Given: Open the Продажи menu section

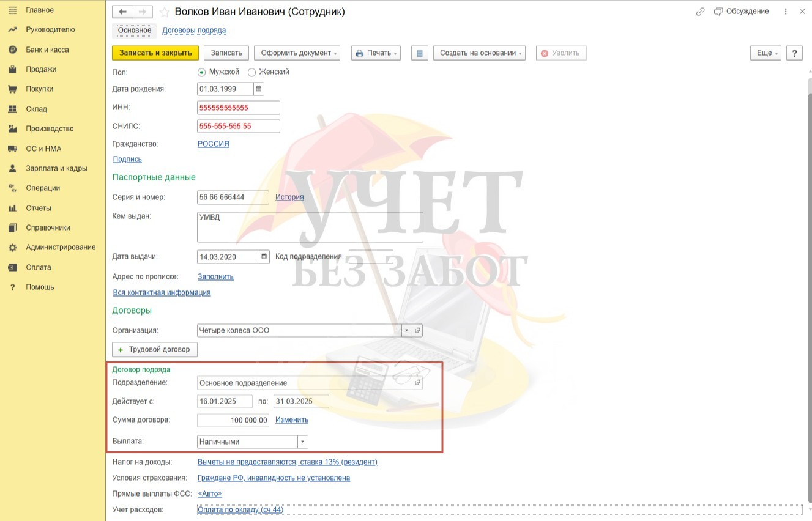Looking at the screenshot, I should [41, 69].
